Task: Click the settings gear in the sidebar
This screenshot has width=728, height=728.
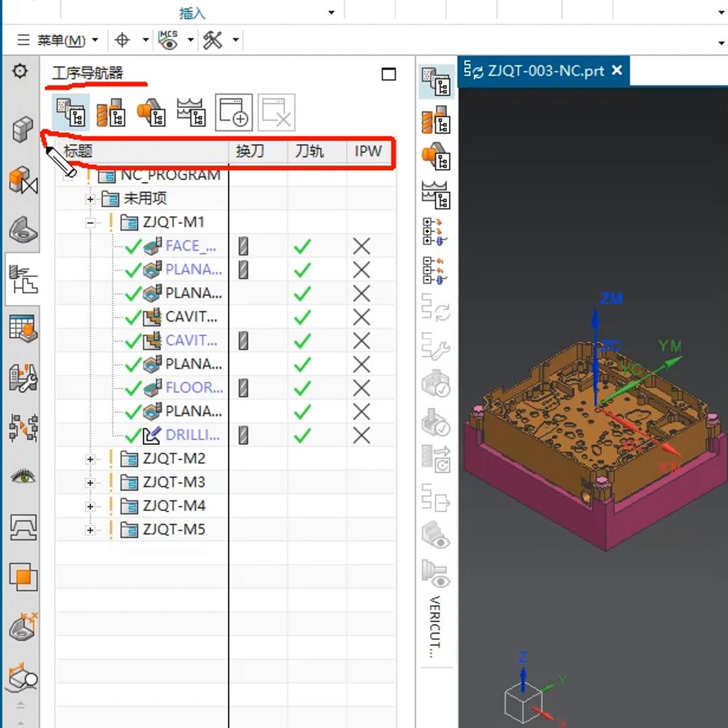Action: coord(20,71)
